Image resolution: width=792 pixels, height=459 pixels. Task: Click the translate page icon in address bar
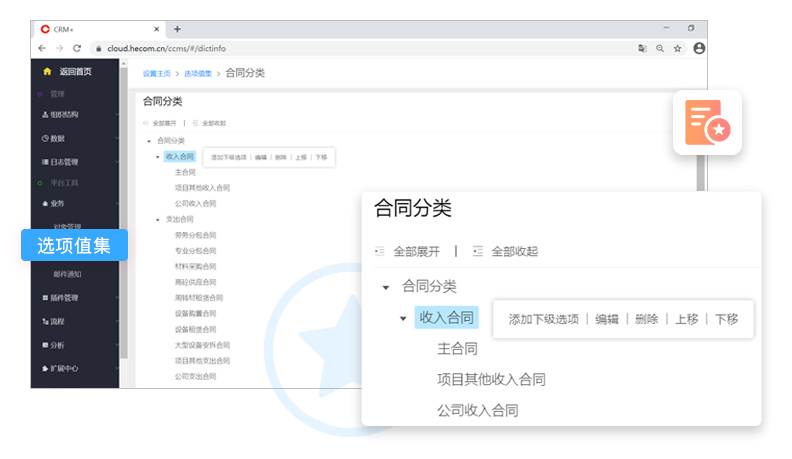click(x=641, y=48)
